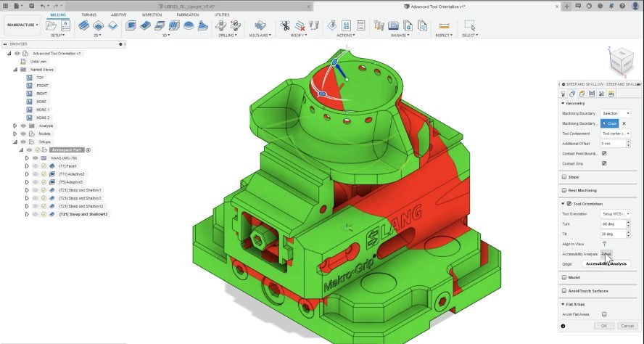This screenshot has width=644, height=344.
Task: Open the New Setup folder icon
Action: tap(51, 25)
